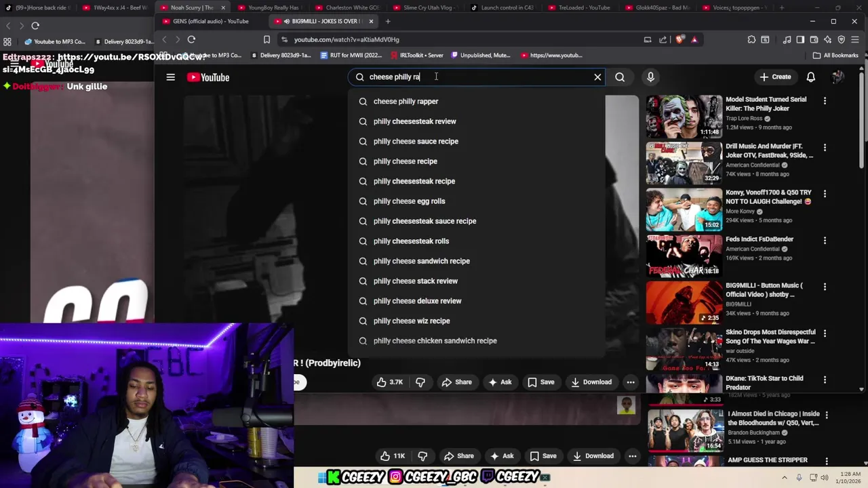Image resolution: width=868 pixels, height=488 pixels.
Task: Open browser extensions puzzle icon
Action: [751, 39]
